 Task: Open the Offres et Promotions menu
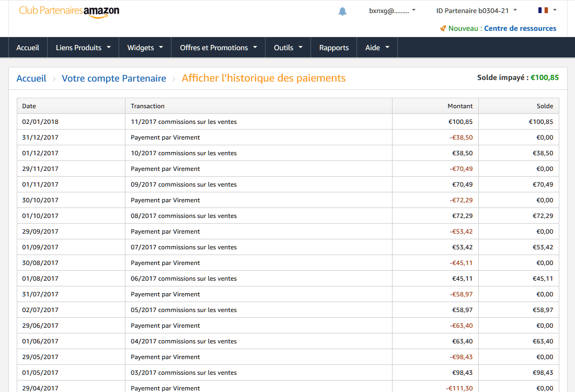click(x=218, y=48)
